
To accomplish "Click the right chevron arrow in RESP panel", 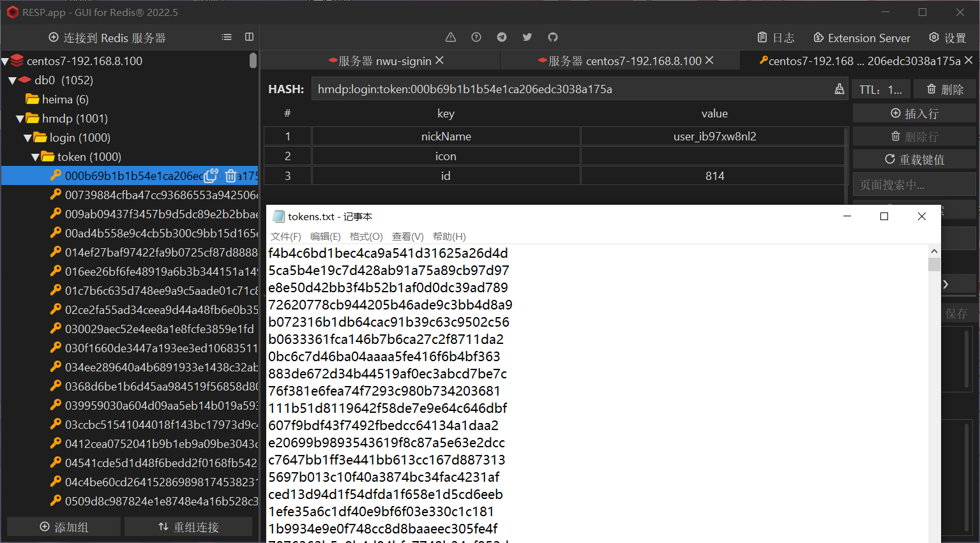I will pos(946,285).
